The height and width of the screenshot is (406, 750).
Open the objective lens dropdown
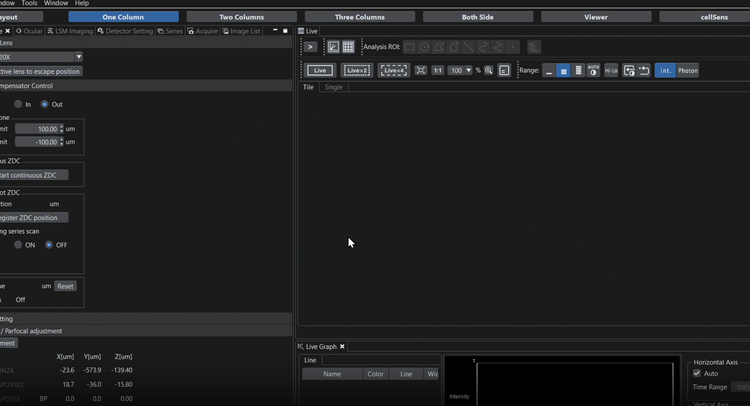coord(77,57)
